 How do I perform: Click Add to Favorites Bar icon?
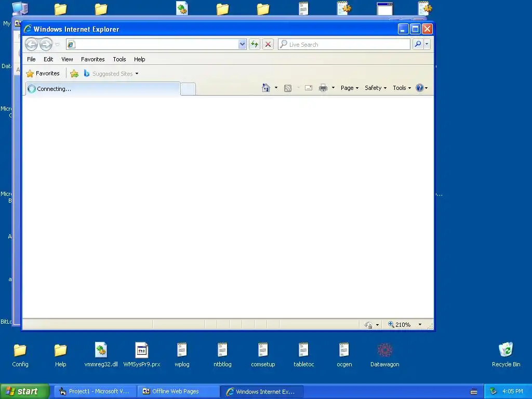click(74, 73)
